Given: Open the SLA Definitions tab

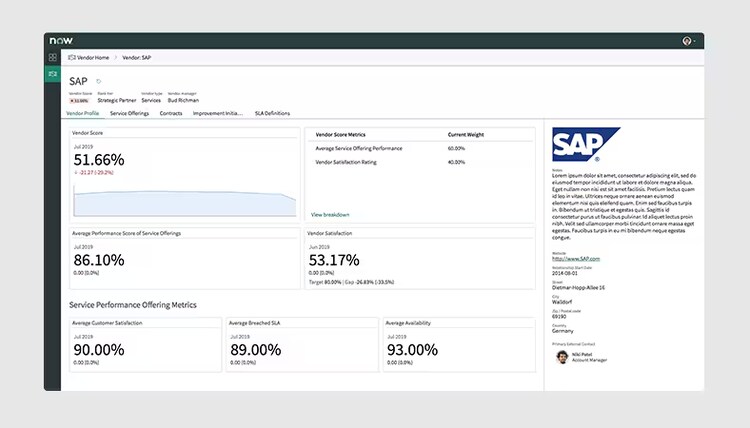Looking at the screenshot, I should point(272,113).
